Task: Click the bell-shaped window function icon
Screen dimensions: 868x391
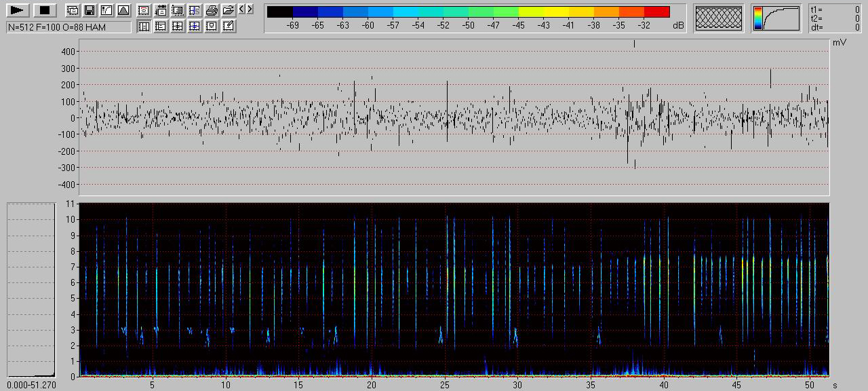Action: 123,10
